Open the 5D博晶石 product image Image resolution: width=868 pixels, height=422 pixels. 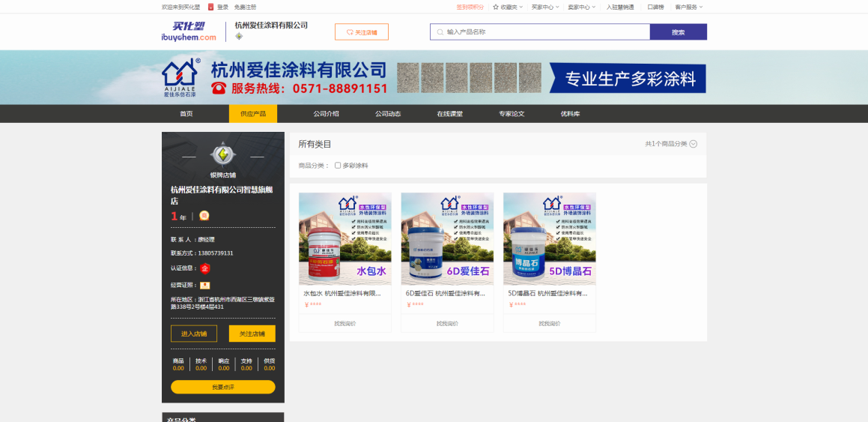pos(549,238)
